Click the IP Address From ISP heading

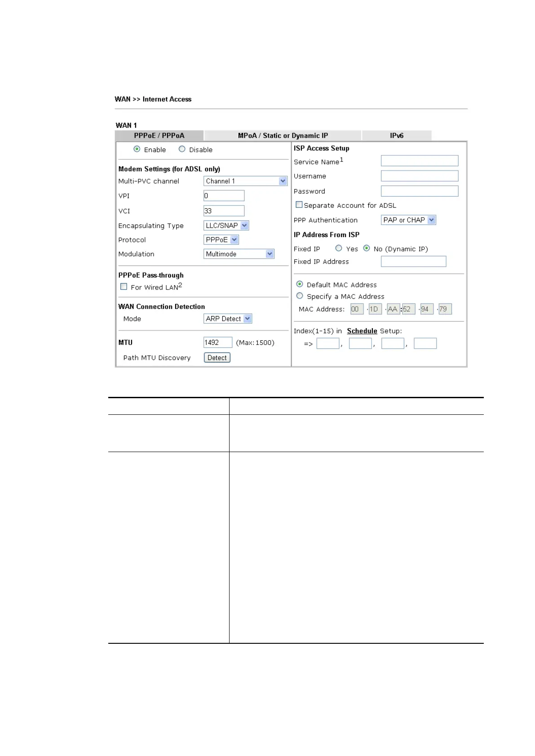(327, 235)
